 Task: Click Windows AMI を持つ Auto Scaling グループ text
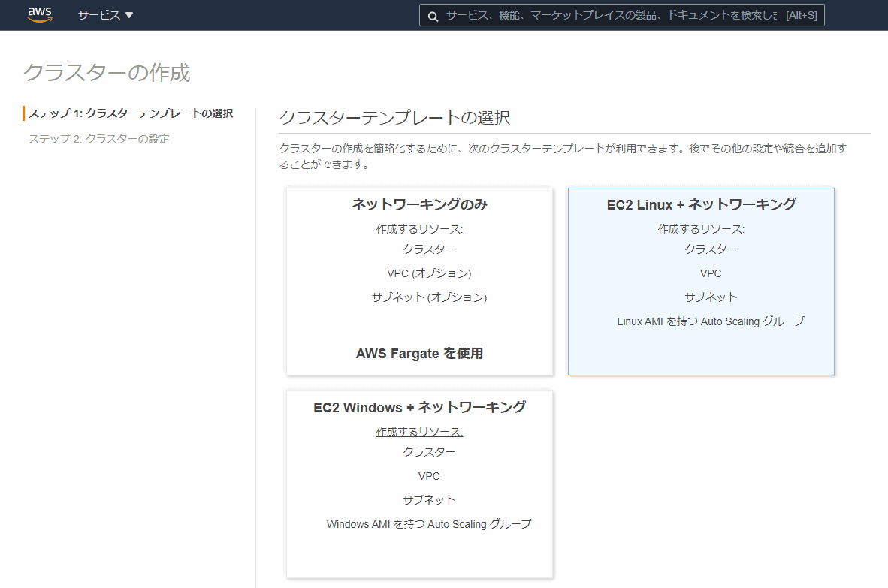[x=429, y=524]
